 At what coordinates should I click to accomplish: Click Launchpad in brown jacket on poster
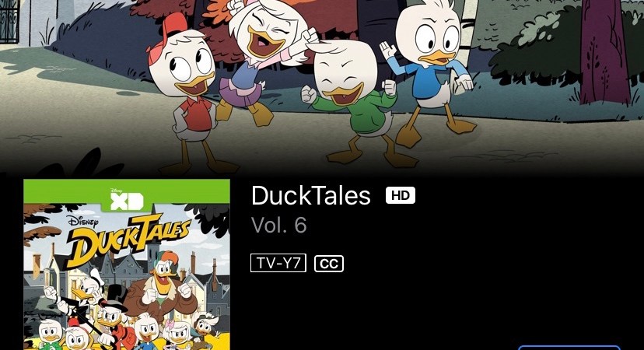pyautogui.click(x=164, y=289)
